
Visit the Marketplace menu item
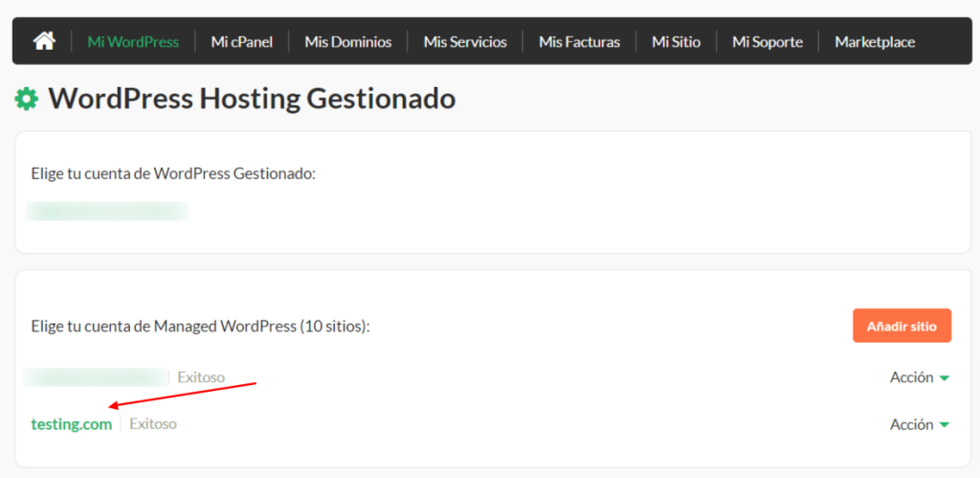click(875, 42)
